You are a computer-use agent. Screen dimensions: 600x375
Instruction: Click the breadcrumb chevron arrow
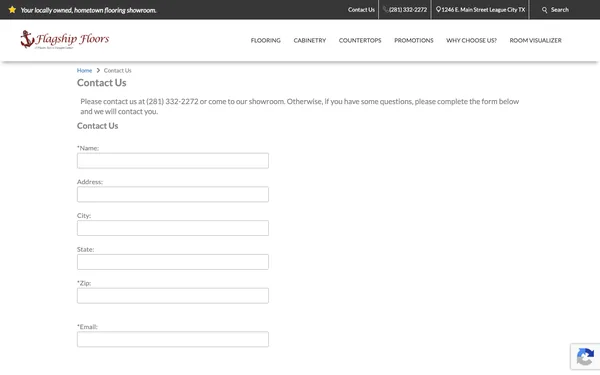[98, 70]
